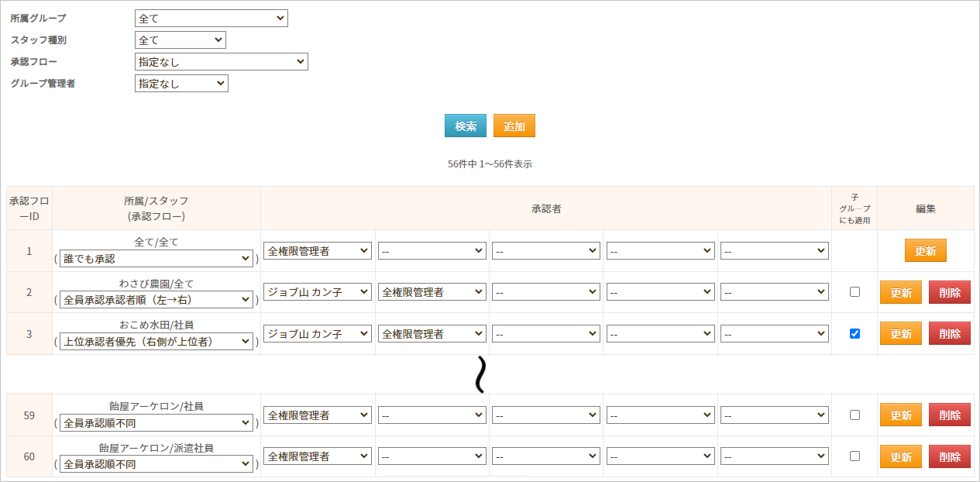Open the 誰でも承認 flow type dropdown
This screenshot has width=980, height=482.
(156, 259)
